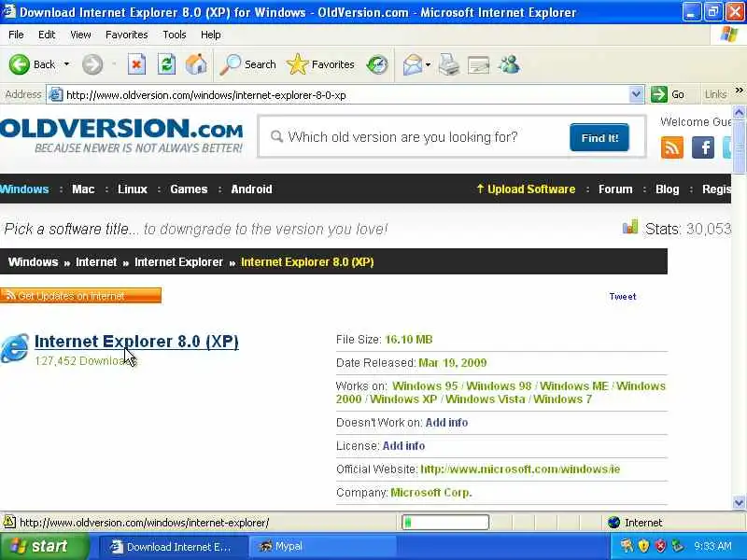This screenshot has width=747, height=560.
Task: Click the status bar loading progress bar
Action: point(445,523)
